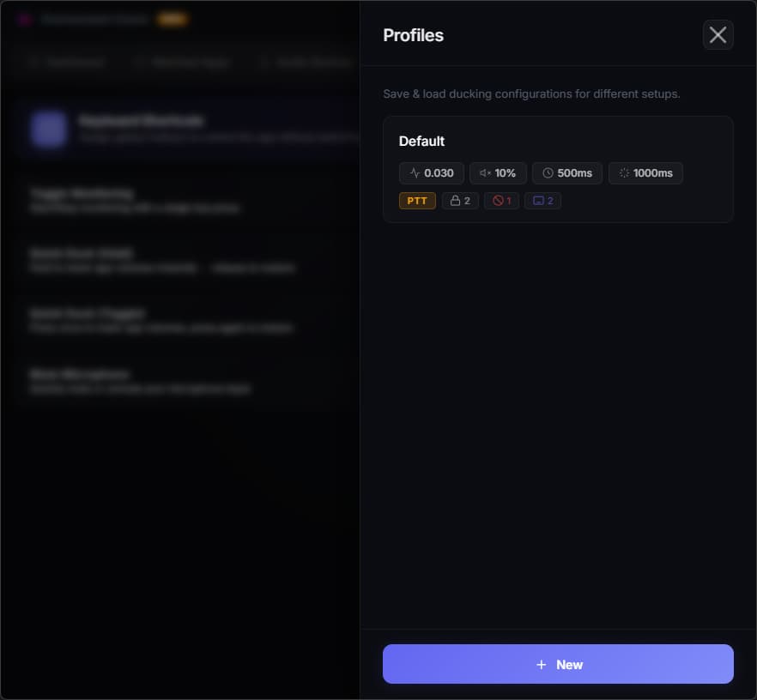
Task: Create a new profile with New button
Action: pos(558,664)
